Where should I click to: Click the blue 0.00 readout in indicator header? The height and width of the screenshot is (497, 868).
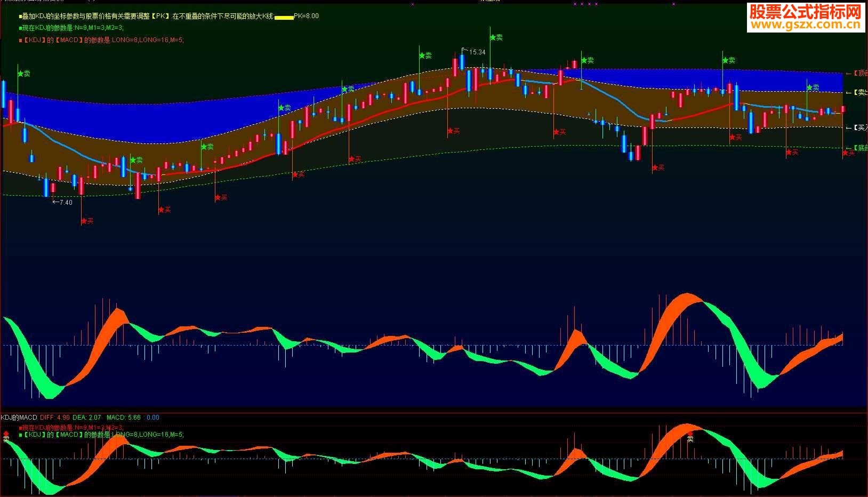(x=152, y=418)
